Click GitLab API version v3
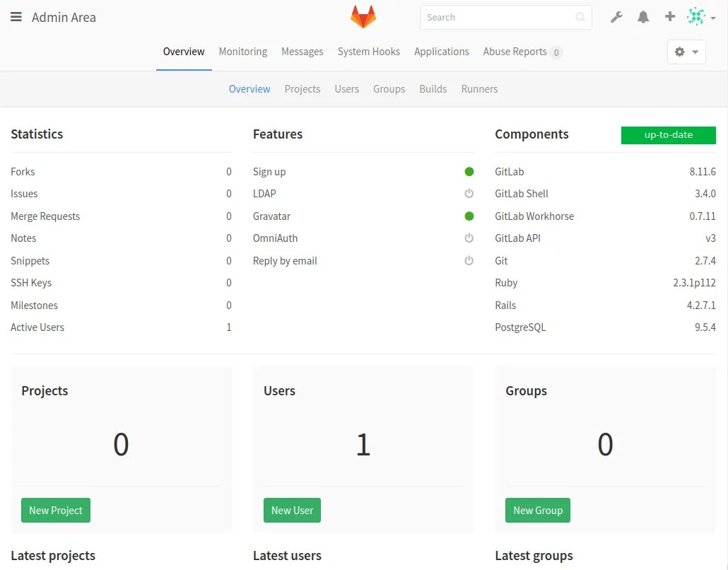Viewport: 728px width, 570px height. [x=710, y=238]
